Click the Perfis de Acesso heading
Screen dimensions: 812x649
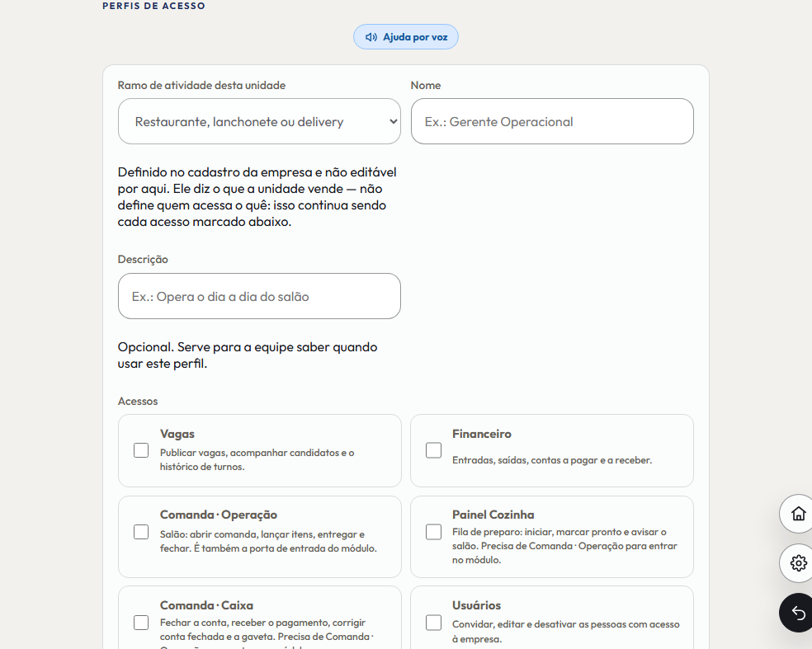(153, 6)
